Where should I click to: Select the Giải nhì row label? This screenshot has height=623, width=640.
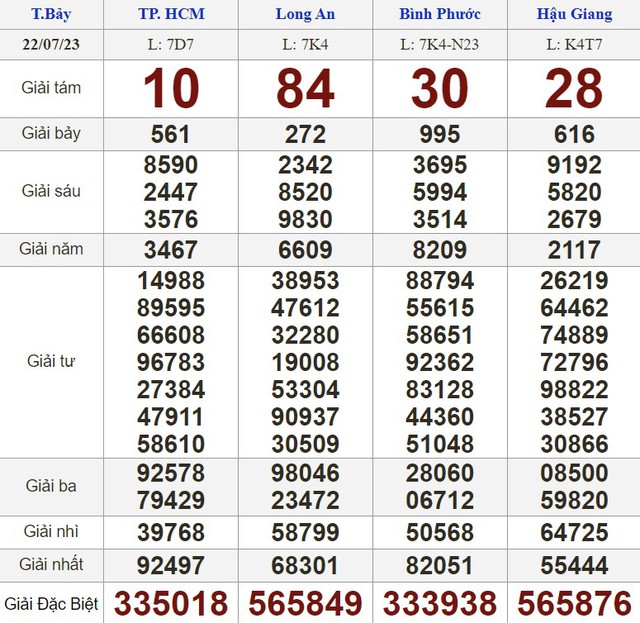(x=51, y=532)
